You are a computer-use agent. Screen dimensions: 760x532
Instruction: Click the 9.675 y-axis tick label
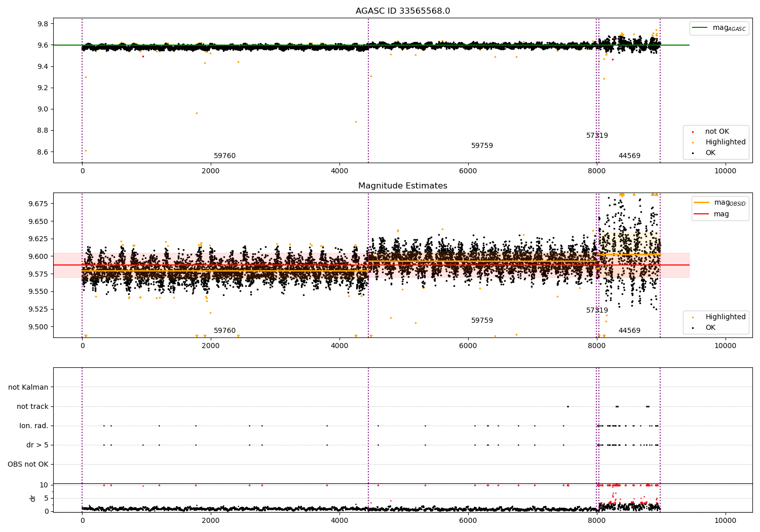tap(39, 204)
